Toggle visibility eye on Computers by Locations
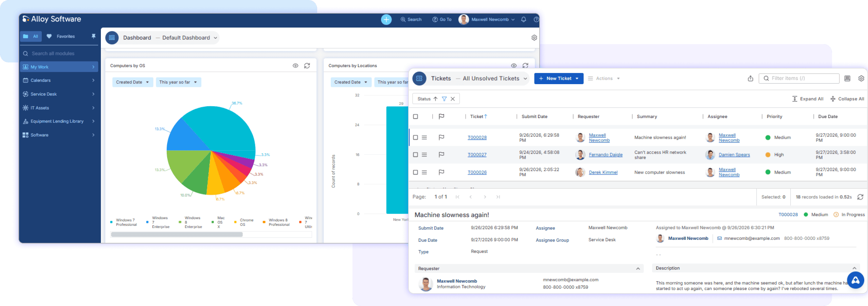868x306 pixels. click(x=514, y=65)
